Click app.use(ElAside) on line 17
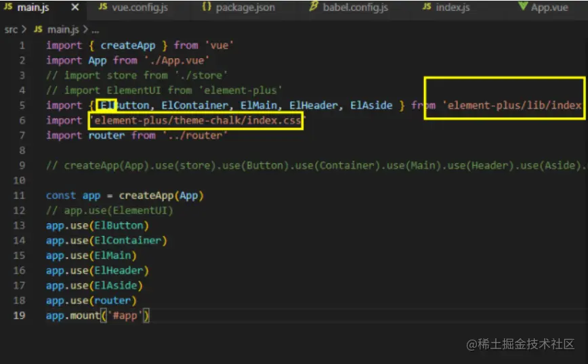This screenshot has height=364, width=588. pyautogui.click(x=94, y=286)
